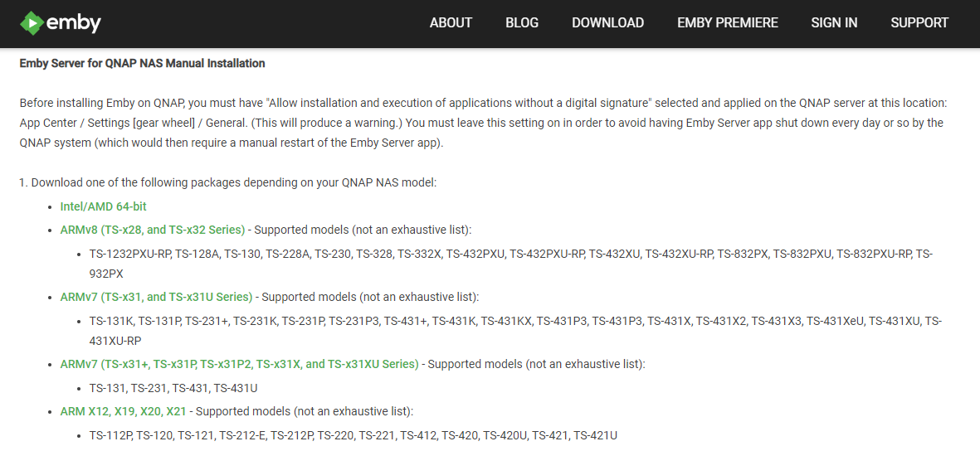Download the Intel/AMD 64-bit package
The height and width of the screenshot is (451, 980).
click(x=104, y=206)
